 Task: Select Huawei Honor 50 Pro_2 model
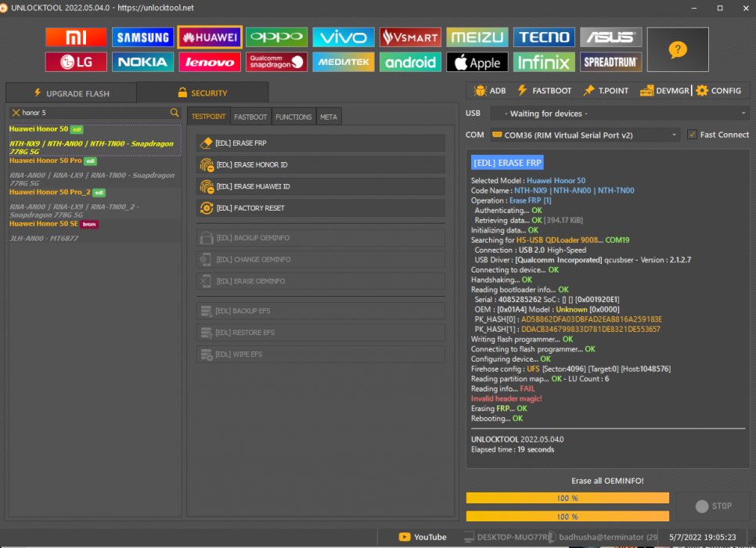95,203
